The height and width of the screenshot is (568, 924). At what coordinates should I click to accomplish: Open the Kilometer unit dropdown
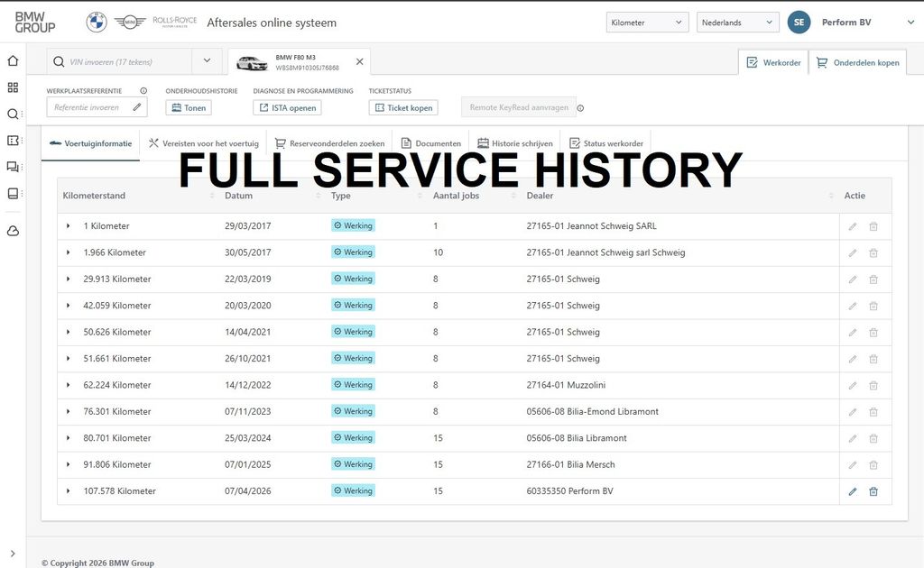click(x=648, y=23)
